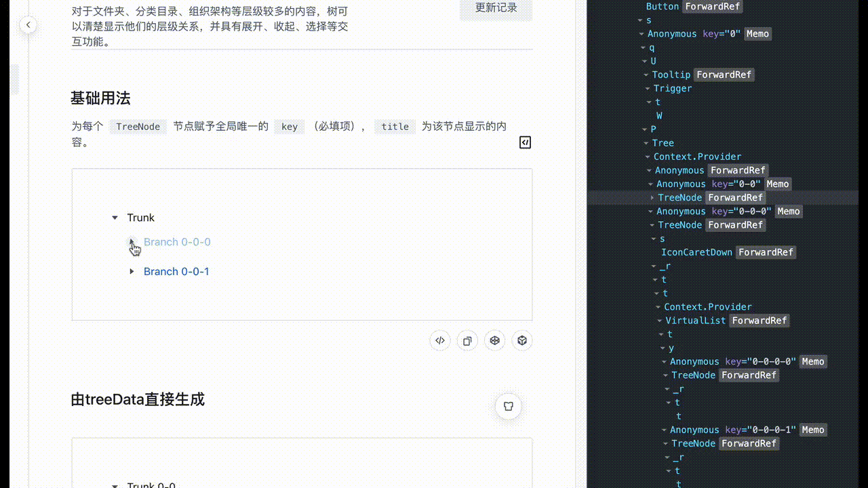Collapse the sidebar with left edge chevron
Viewport: 868px width, 488px height.
pyautogui.click(x=28, y=24)
